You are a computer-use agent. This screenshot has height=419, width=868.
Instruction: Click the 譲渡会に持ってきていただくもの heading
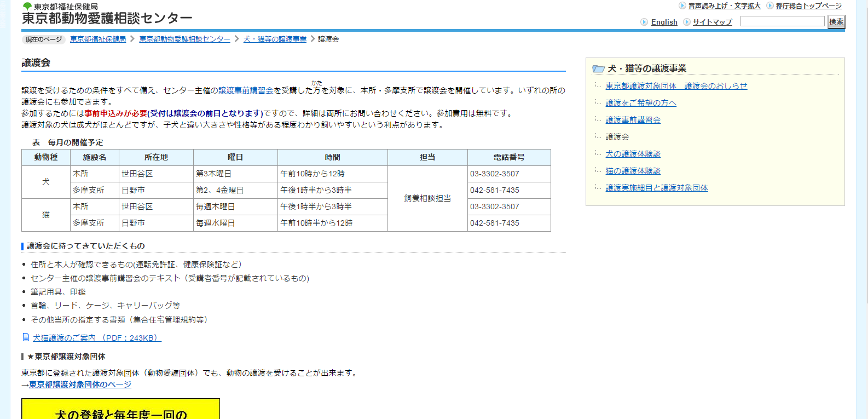86,246
